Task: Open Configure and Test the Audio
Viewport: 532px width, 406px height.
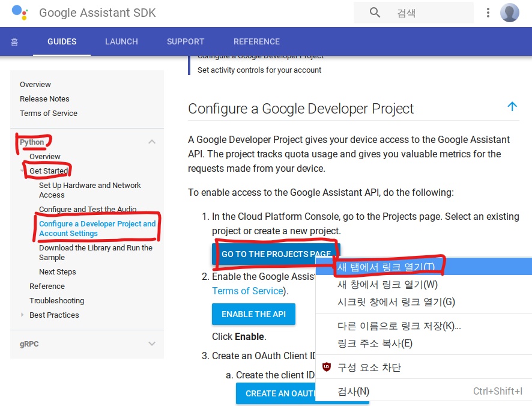Action: tap(88, 209)
